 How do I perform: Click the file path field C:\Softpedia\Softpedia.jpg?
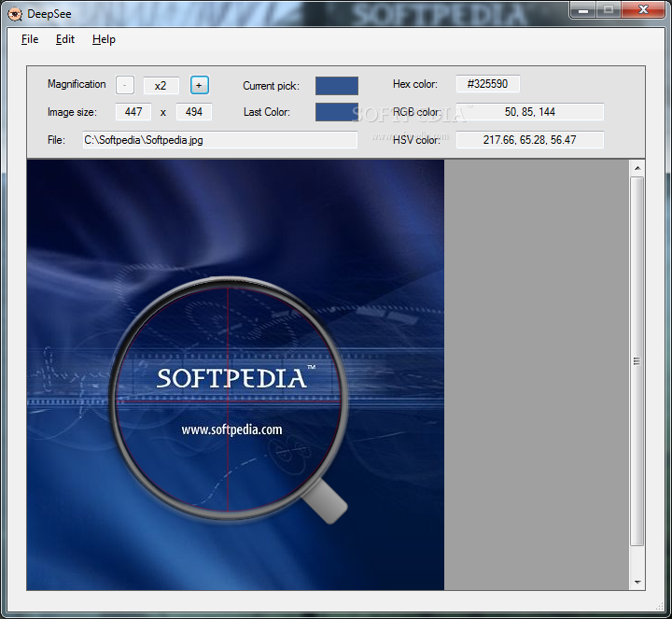(220, 140)
